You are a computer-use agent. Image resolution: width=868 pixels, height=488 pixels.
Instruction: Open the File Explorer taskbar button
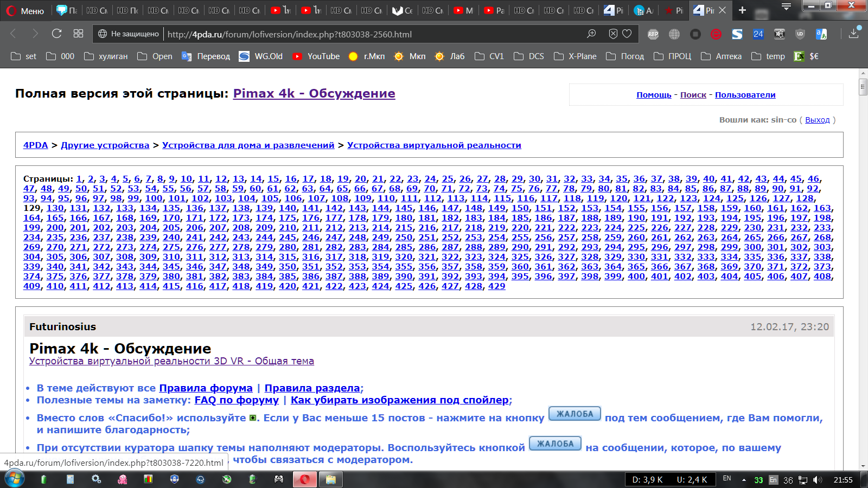331,479
